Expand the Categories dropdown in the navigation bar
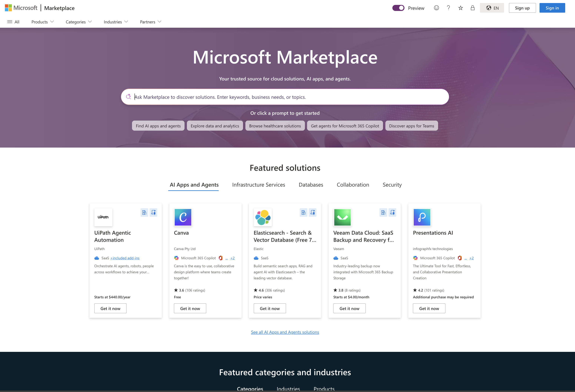 click(79, 22)
